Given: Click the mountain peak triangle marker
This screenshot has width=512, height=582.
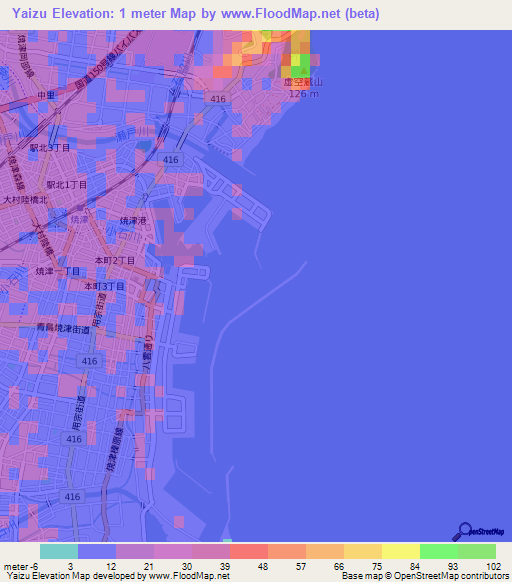Looking at the screenshot, I should tap(303, 70).
